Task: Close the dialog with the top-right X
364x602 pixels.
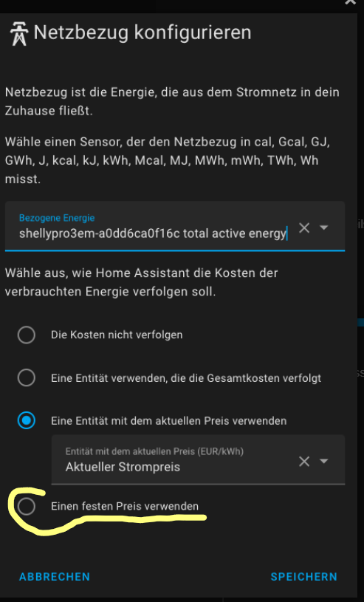Action: coord(351,2)
